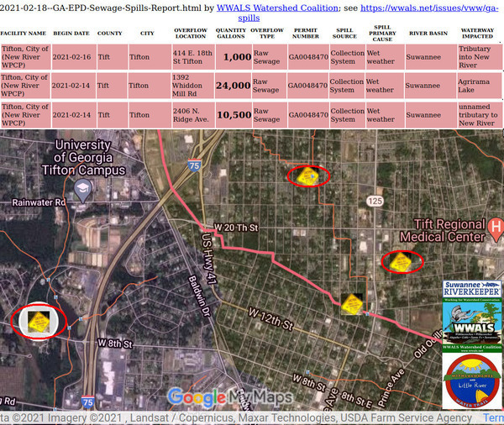Click the WATERWAY IMPACTED column header
This screenshot has height=425, width=504.
(x=477, y=33)
